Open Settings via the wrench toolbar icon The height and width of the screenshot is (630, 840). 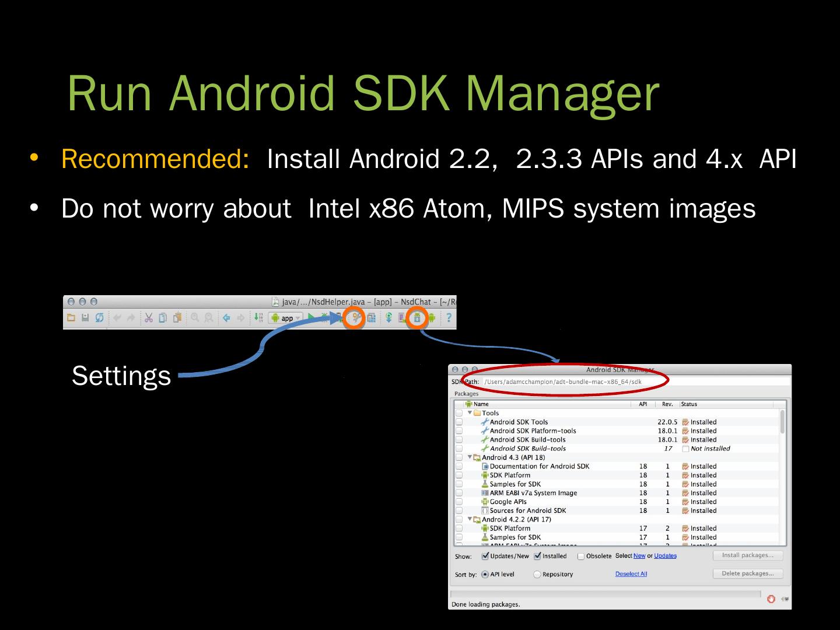354,318
